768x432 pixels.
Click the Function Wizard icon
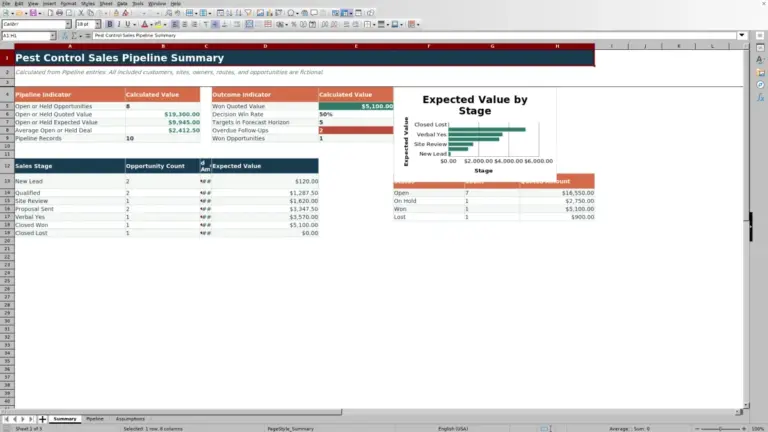pos(65,36)
